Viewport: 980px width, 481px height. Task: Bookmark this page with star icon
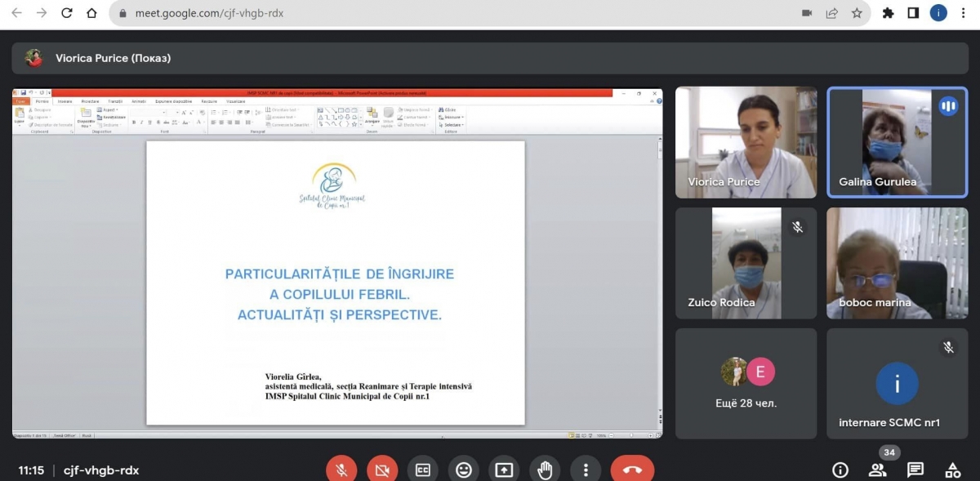857,13
